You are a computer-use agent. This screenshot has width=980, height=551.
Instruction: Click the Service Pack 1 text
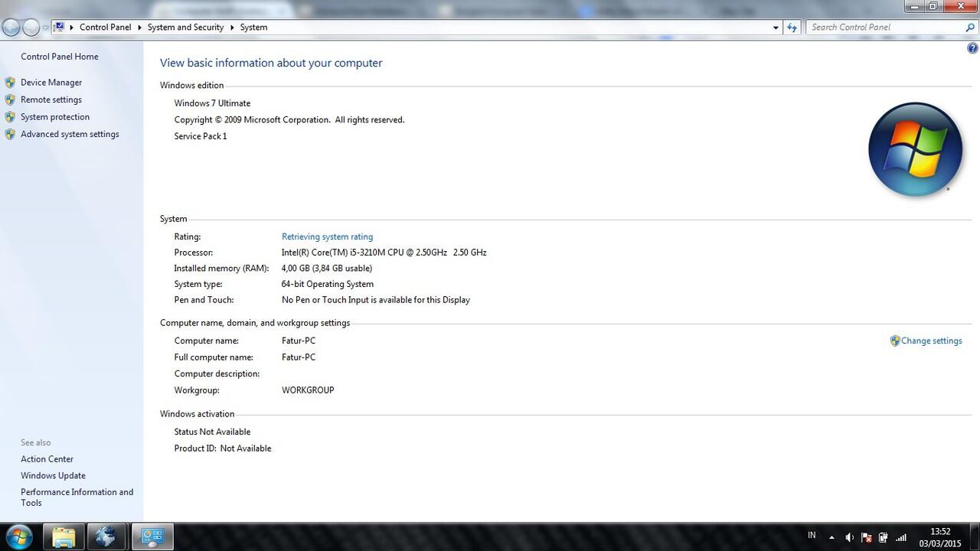pos(201,136)
